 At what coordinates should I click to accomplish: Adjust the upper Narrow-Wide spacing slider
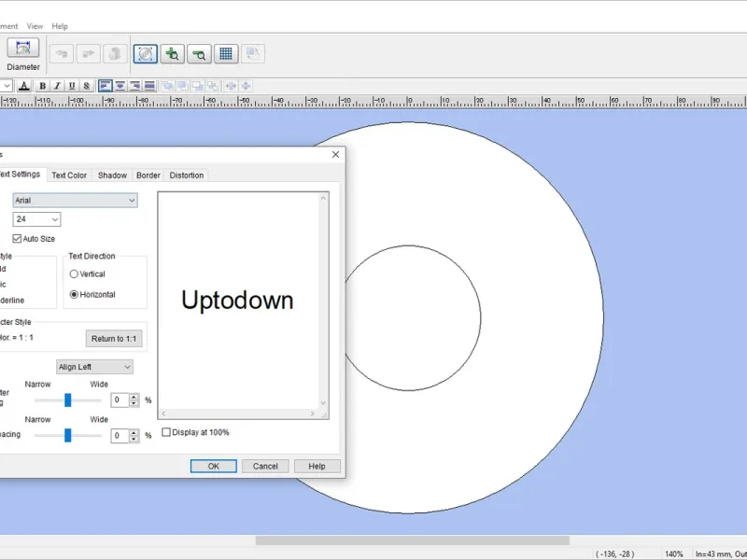[x=67, y=400]
